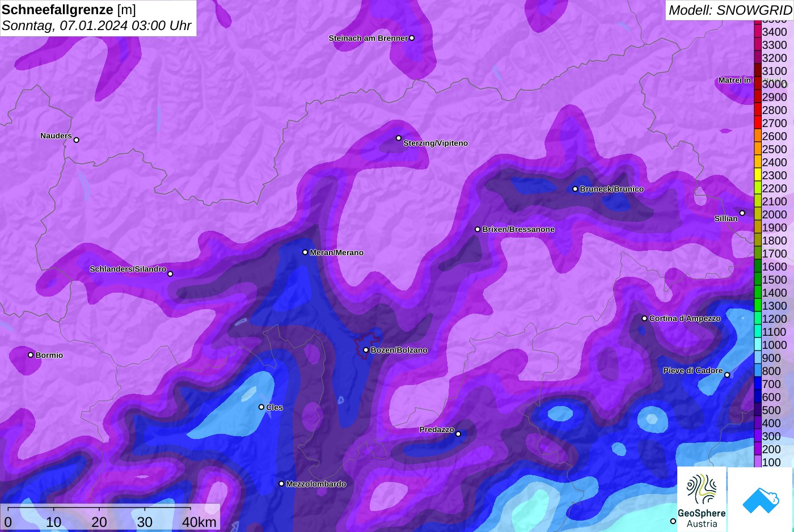
Task: Click the Bruneck/Brunico label
Action: (x=612, y=189)
